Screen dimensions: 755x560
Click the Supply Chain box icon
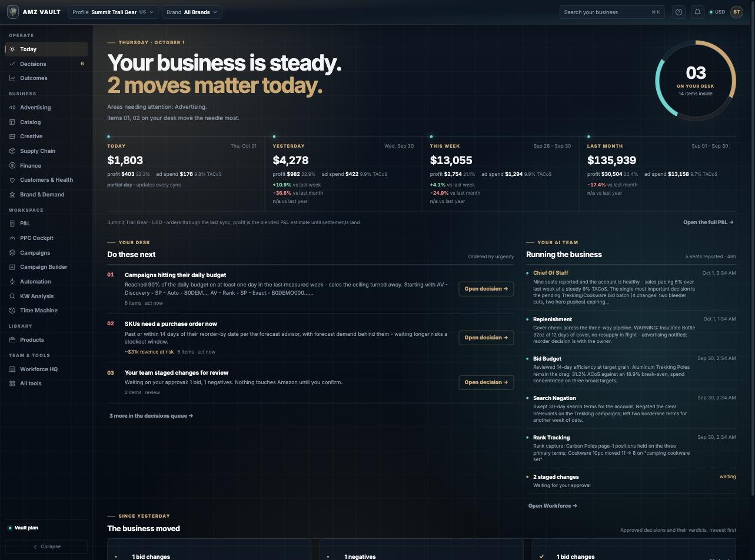tap(12, 151)
